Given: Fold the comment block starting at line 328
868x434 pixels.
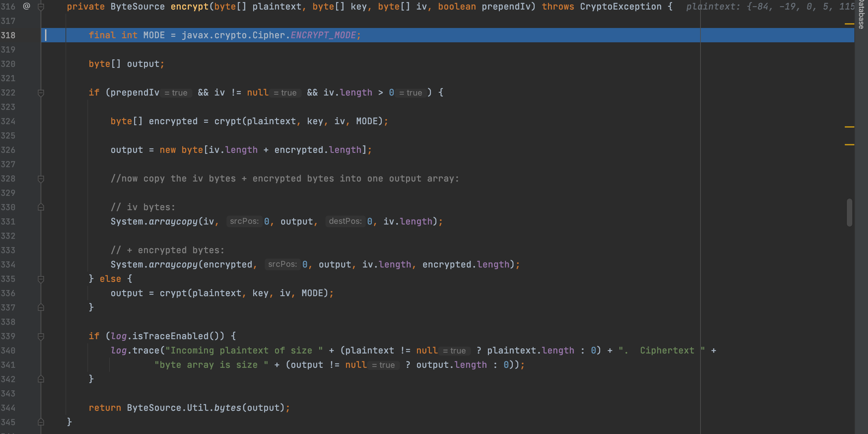Looking at the screenshot, I should [x=41, y=179].
